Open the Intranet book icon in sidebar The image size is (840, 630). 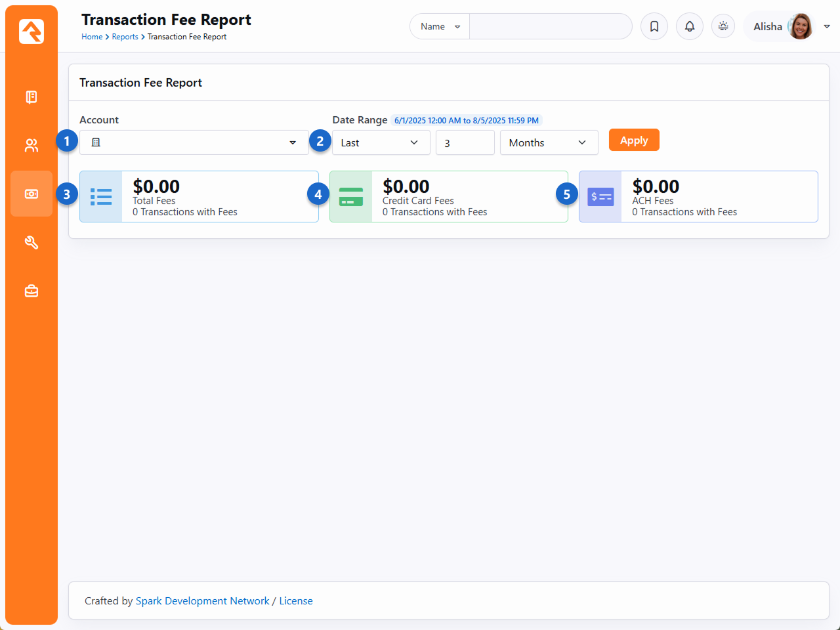click(31, 97)
